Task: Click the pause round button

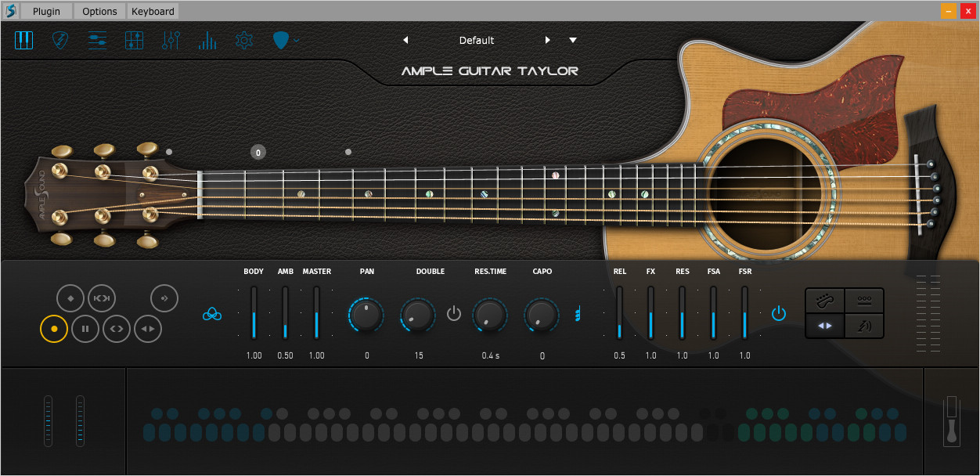Action: (85, 329)
